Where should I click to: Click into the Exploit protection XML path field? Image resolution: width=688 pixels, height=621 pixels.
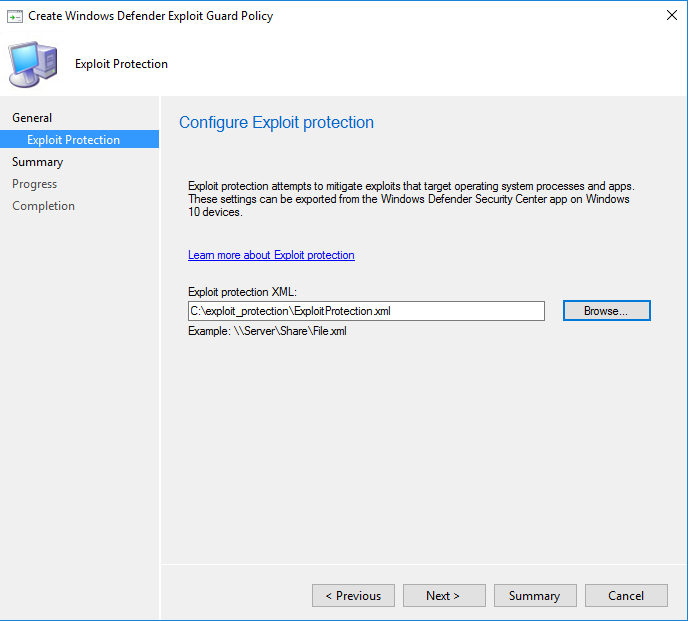tap(366, 311)
